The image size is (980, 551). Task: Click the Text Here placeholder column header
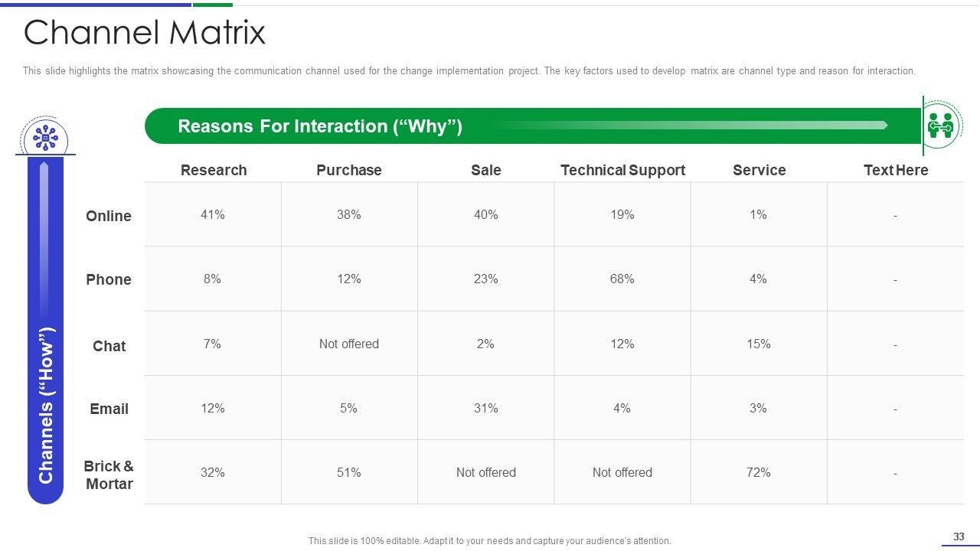pyautogui.click(x=895, y=170)
